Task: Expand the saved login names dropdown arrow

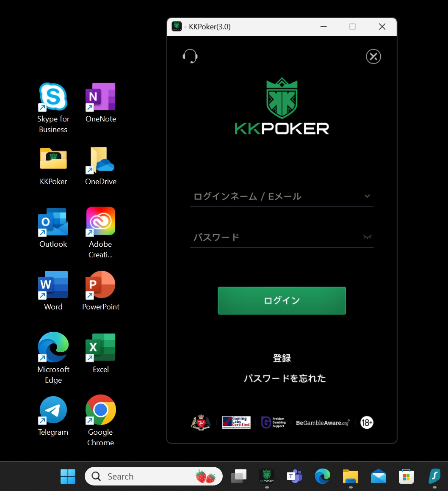Action: [367, 196]
